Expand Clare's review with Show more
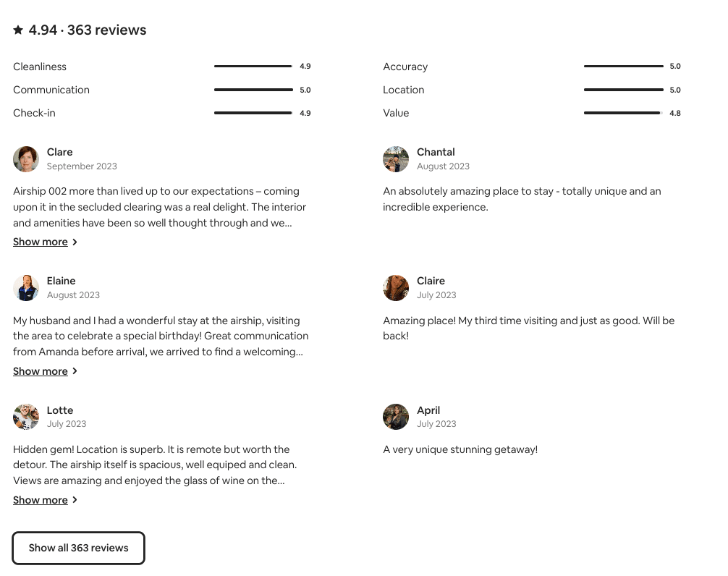This screenshot has width=728, height=576. click(x=41, y=242)
